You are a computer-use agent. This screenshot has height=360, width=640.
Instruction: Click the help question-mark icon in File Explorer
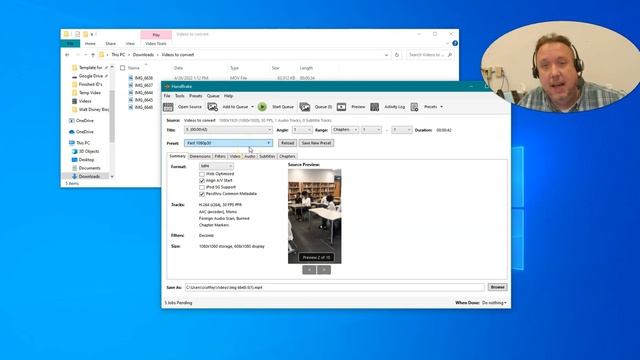point(455,43)
